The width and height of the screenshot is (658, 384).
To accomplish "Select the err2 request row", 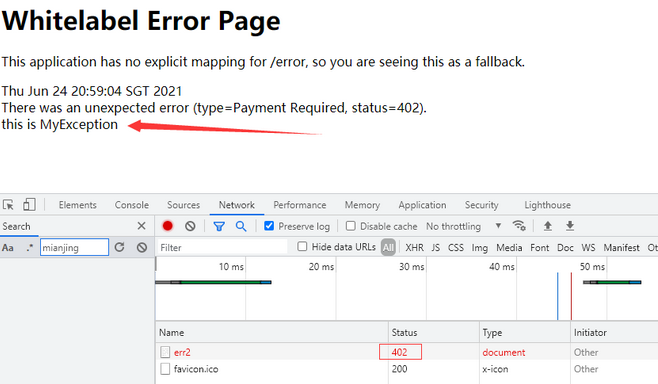I will tap(407, 352).
